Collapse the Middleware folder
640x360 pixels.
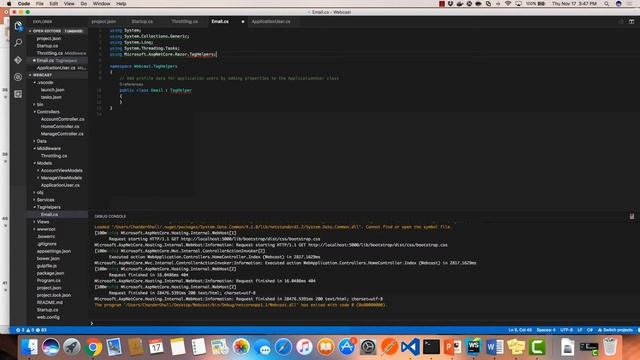[49, 149]
